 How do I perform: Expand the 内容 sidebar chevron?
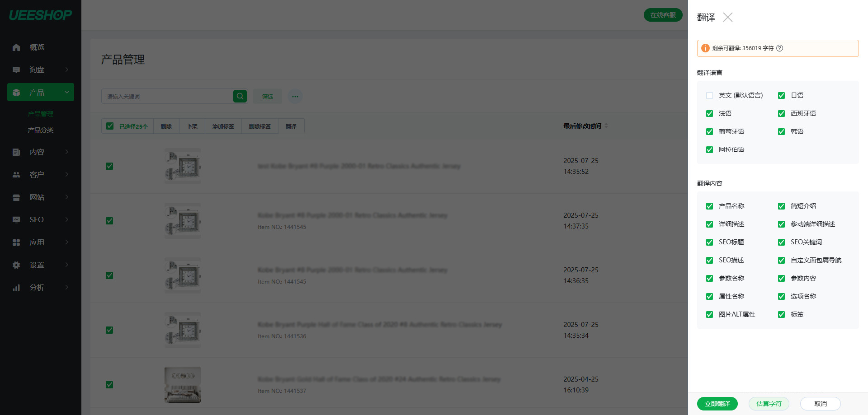[66, 152]
